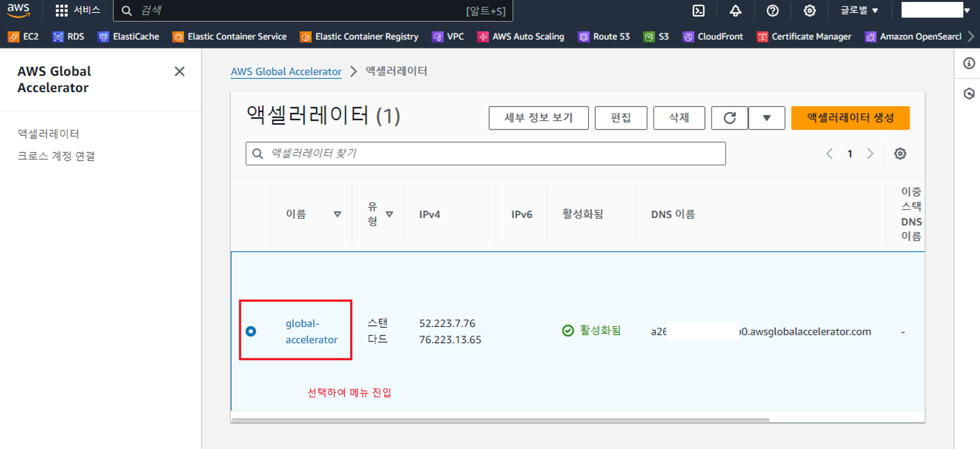
Task: Open the ElastiCache shortcut
Action: coord(128,37)
